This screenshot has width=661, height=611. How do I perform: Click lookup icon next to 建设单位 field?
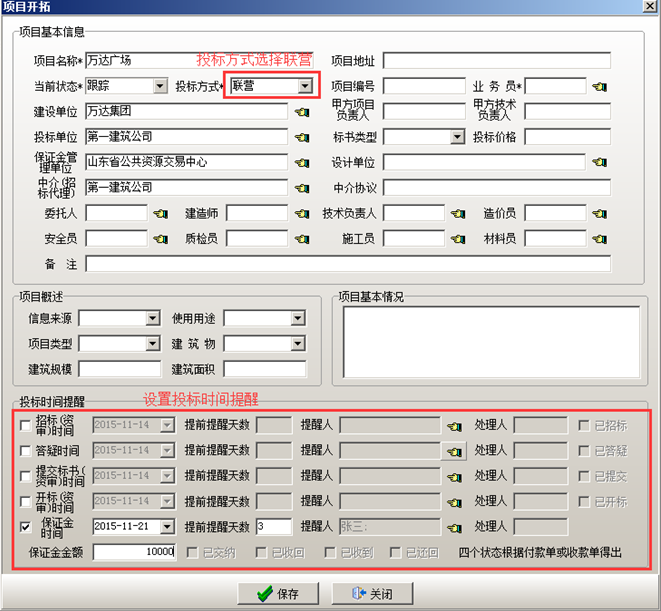point(301,112)
